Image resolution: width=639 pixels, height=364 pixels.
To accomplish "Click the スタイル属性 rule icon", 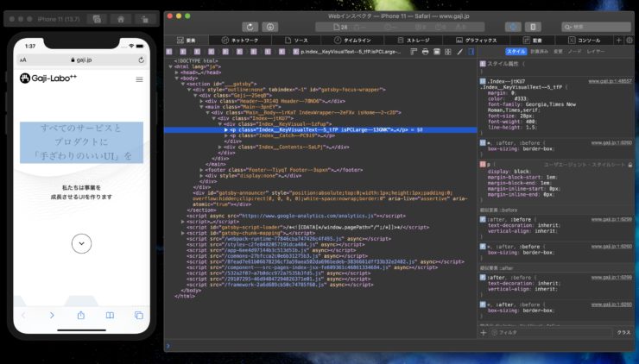I will click(483, 64).
